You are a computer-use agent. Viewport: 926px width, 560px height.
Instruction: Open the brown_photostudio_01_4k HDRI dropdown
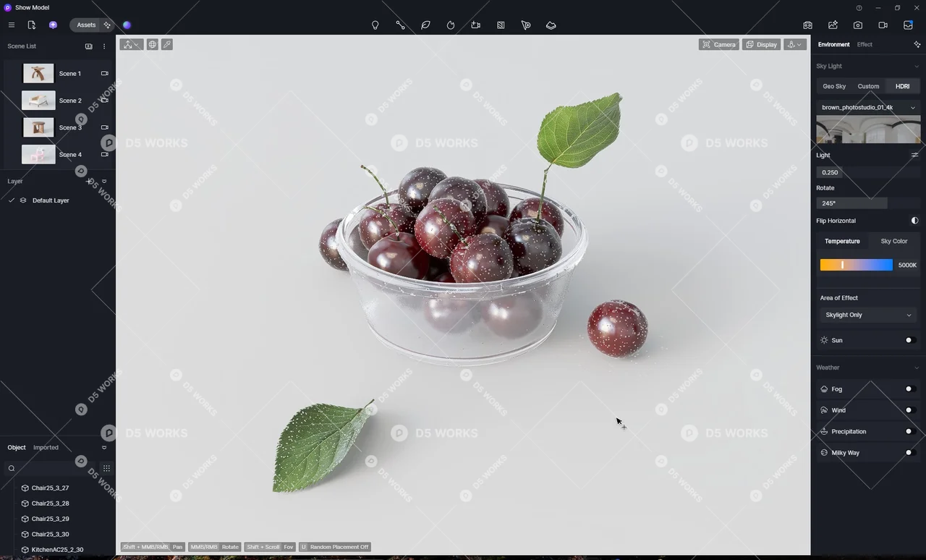(868, 107)
